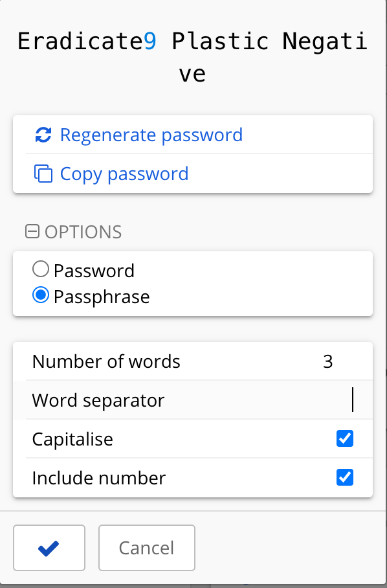The width and height of the screenshot is (387, 588).
Task: Click the Number of words value
Action: click(x=327, y=361)
